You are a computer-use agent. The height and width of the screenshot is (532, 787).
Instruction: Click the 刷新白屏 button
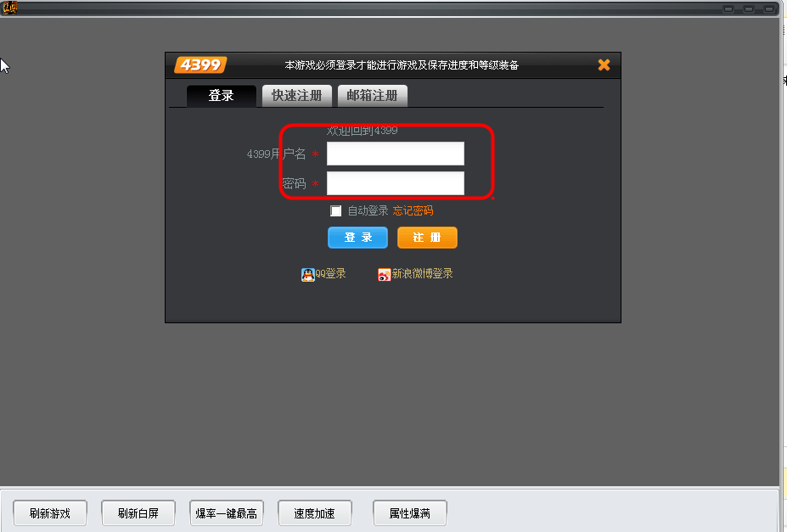click(138, 513)
